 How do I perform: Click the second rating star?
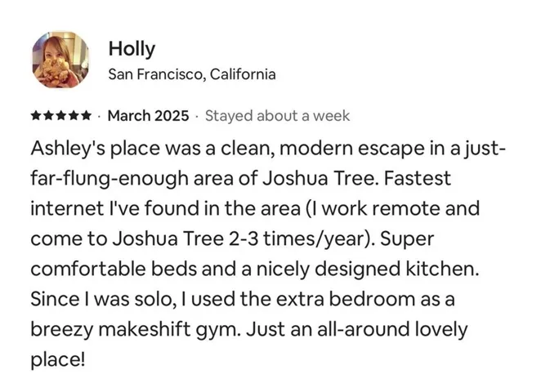coord(48,116)
